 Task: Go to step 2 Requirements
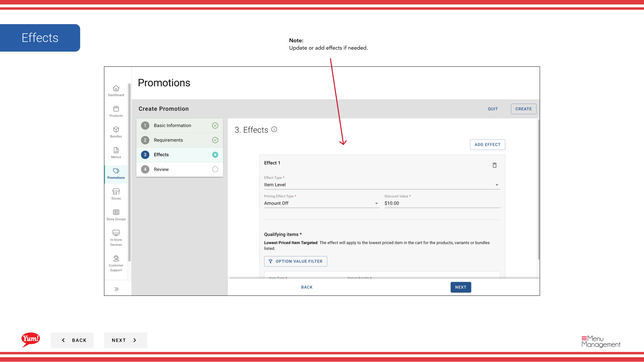[x=180, y=140]
